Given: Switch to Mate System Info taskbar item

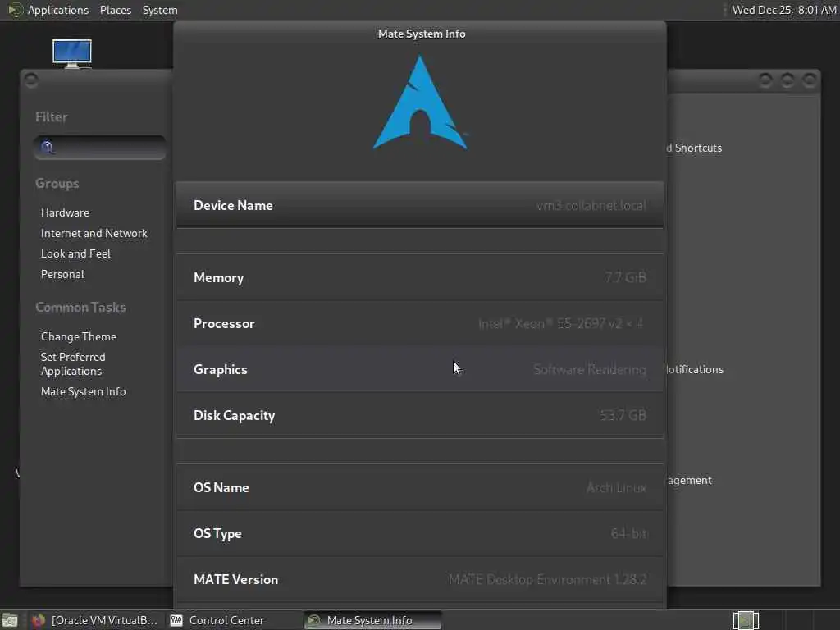Looking at the screenshot, I should click(x=372, y=620).
